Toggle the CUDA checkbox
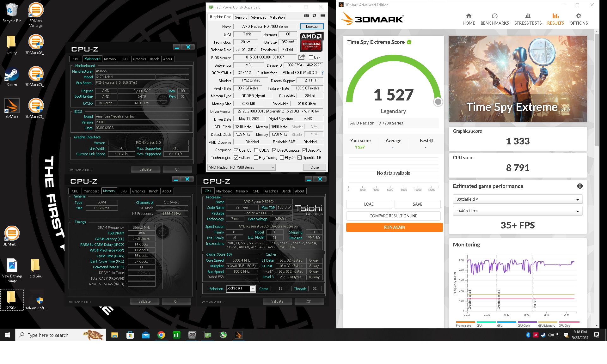This screenshot has height=364, width=607. 256,150
